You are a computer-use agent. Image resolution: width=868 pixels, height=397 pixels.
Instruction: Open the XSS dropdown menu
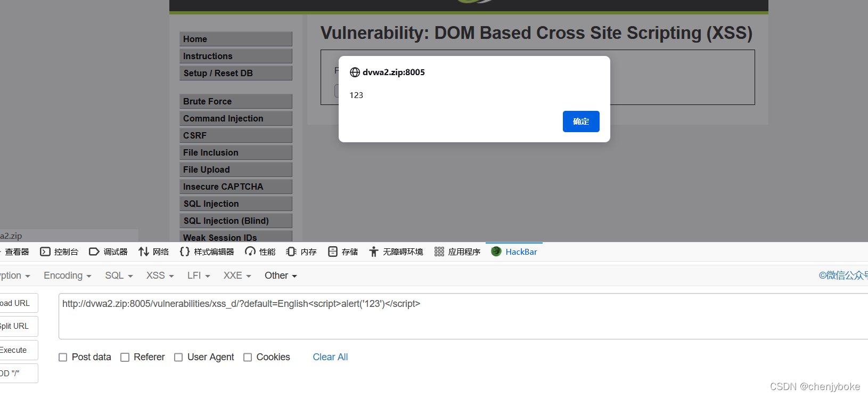point(160,276)
